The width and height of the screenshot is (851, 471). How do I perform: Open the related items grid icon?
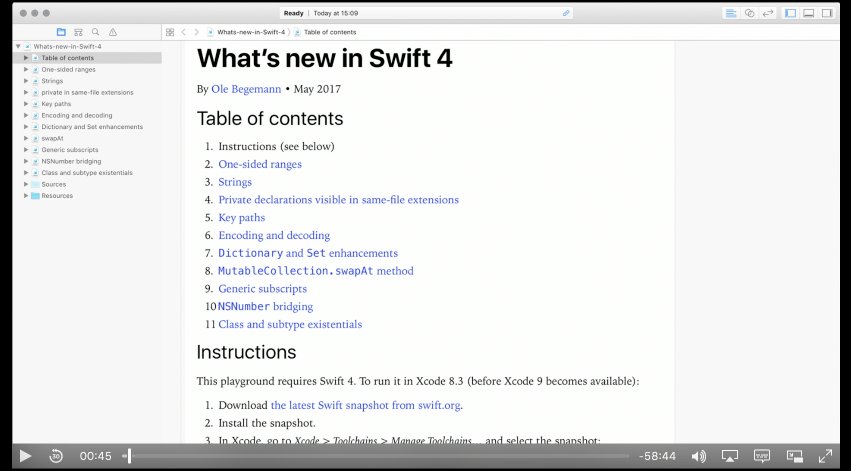click(170, 32)
